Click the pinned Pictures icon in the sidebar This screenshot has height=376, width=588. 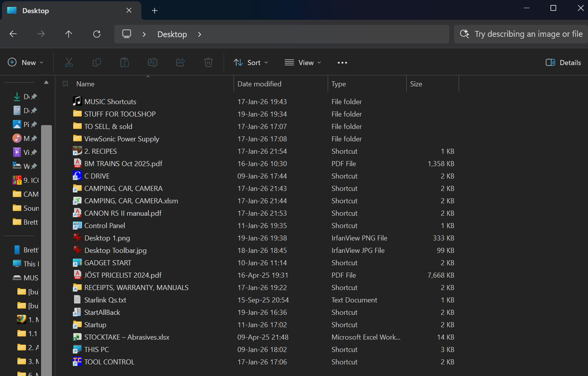[x=17, y=124]
